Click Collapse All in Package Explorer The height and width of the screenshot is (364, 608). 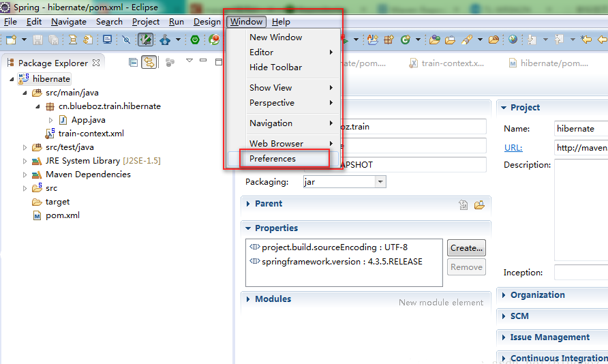133,63
